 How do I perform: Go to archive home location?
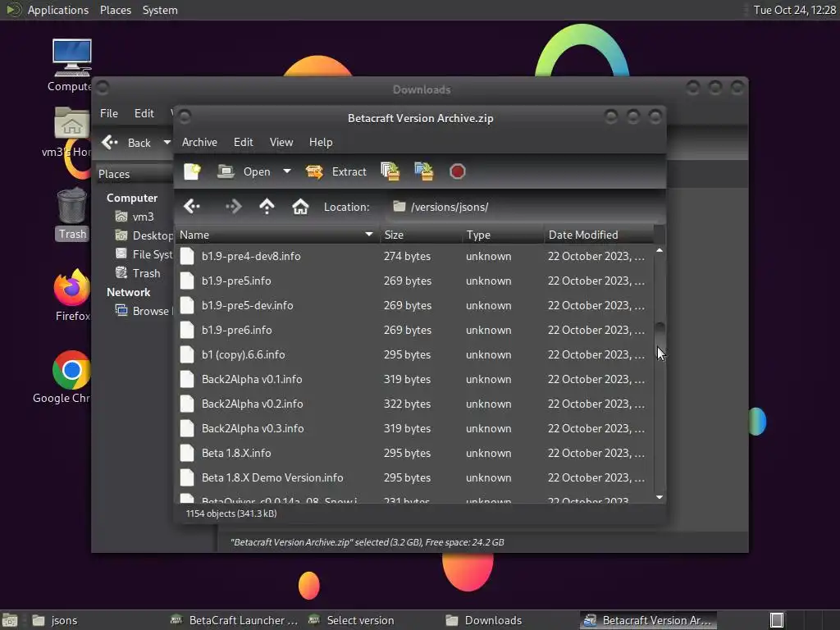tap(300, 206)
